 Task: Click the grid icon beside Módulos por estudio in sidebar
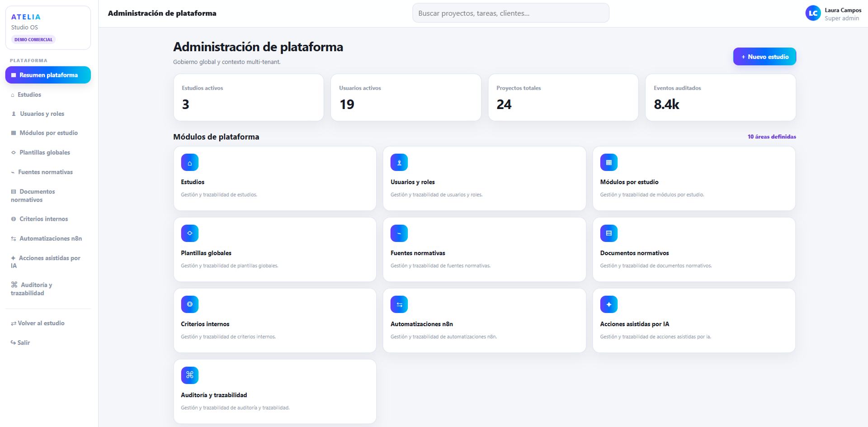coord(14,133)
